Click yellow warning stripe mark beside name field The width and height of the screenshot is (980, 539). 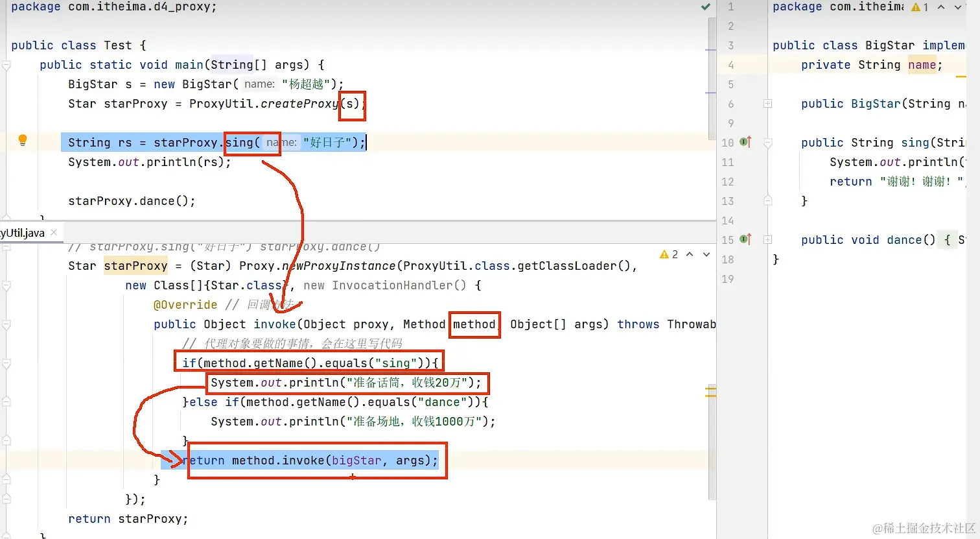pyautogui.click(x=961, y=77)
